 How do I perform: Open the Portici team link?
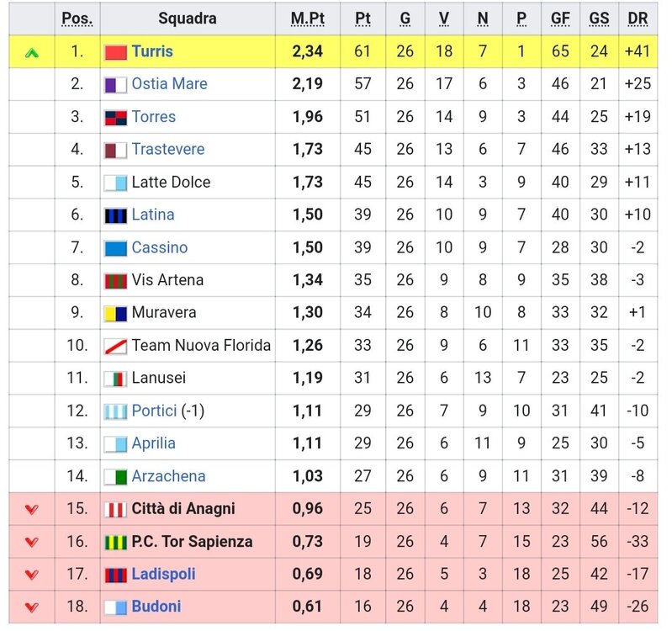154,411
